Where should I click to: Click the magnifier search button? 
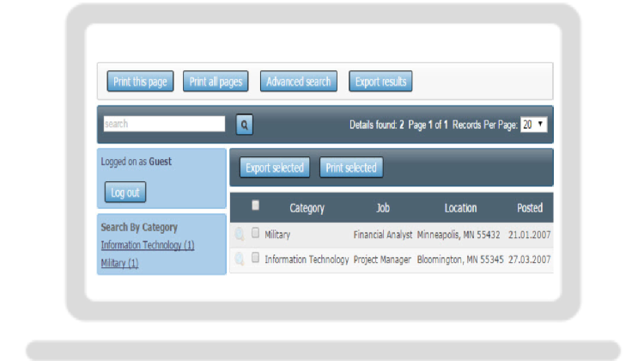245,125
